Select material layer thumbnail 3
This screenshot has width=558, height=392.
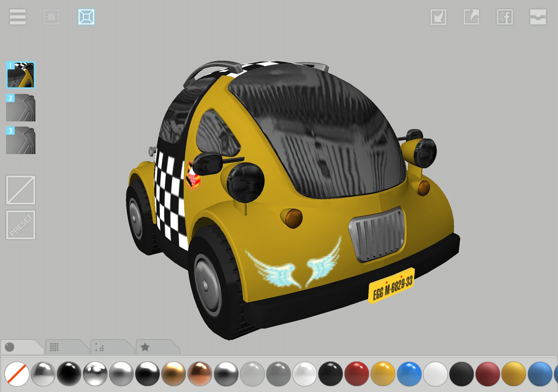pos(21,140)
